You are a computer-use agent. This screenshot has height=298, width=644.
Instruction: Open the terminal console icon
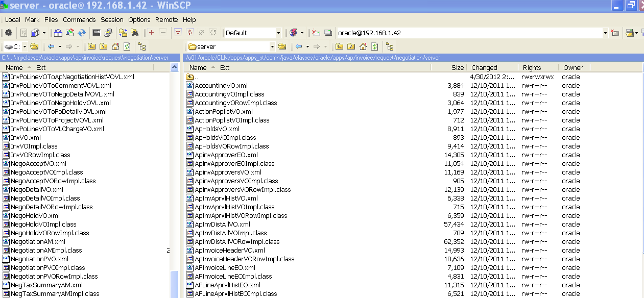click(x=96, y=33)
